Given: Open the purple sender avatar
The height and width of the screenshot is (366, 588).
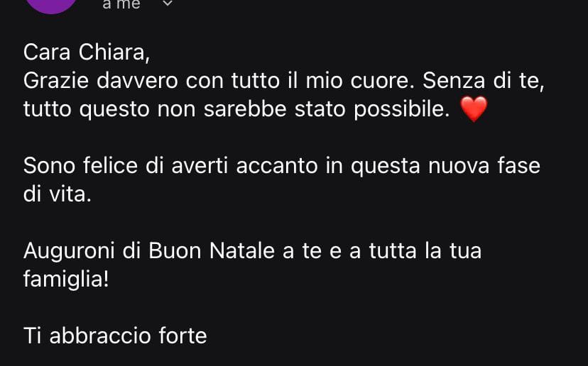Looking at the screenshot, I should 51,4.
